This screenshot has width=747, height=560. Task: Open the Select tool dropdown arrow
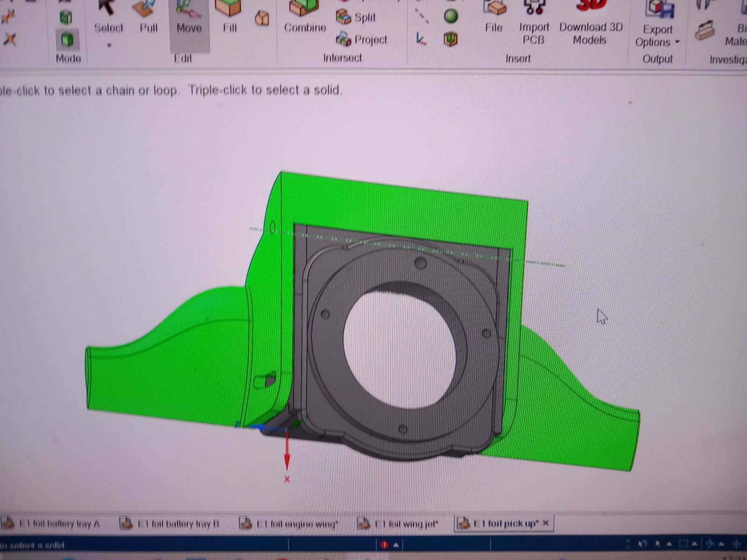click(x=109, y=45)
